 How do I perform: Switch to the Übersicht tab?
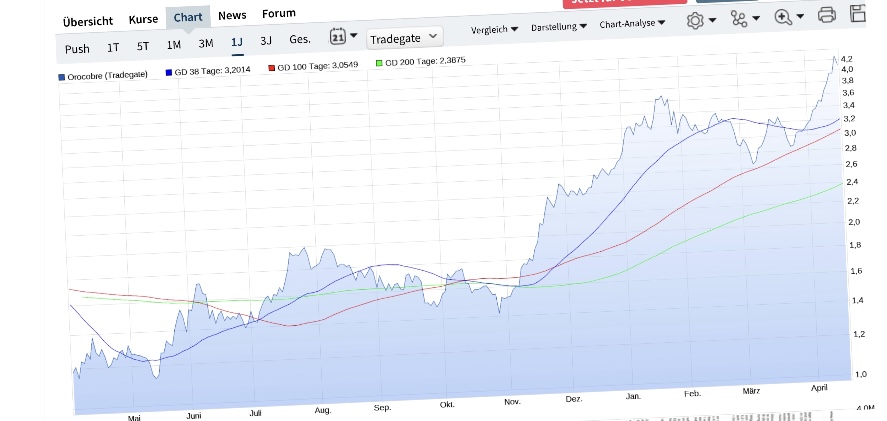tap(87, 21)
